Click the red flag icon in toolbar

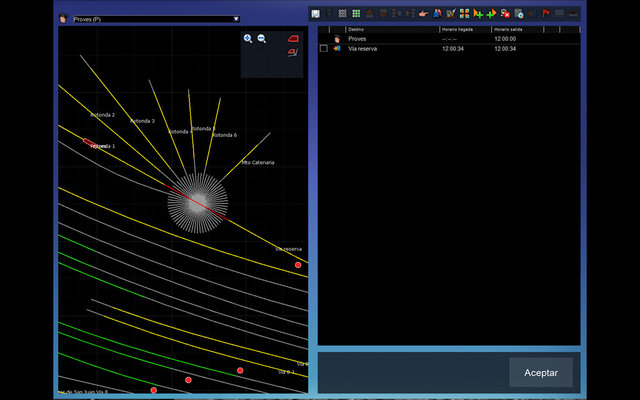pyautogui.click(x=546, y=14)
